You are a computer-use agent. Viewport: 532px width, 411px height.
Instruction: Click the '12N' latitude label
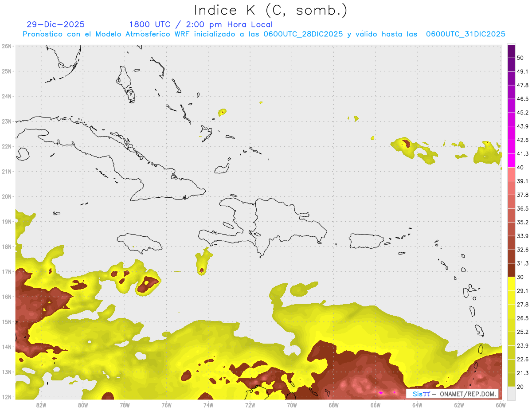point(7,397)
